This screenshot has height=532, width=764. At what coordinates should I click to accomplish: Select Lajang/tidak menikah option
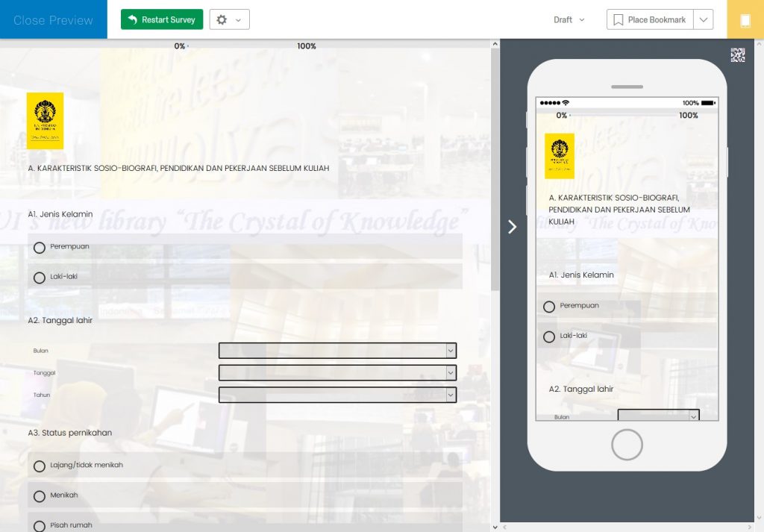(245, 466)
